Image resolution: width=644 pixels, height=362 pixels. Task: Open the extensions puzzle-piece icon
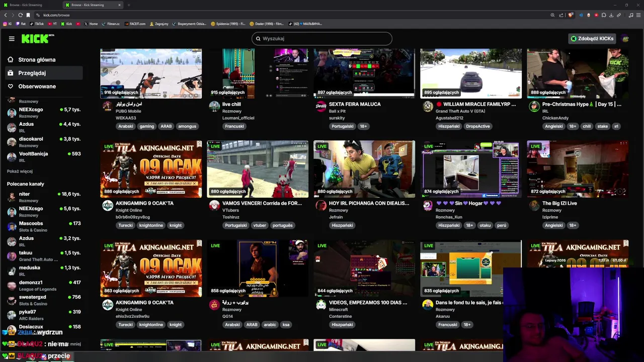click(604, 15)
